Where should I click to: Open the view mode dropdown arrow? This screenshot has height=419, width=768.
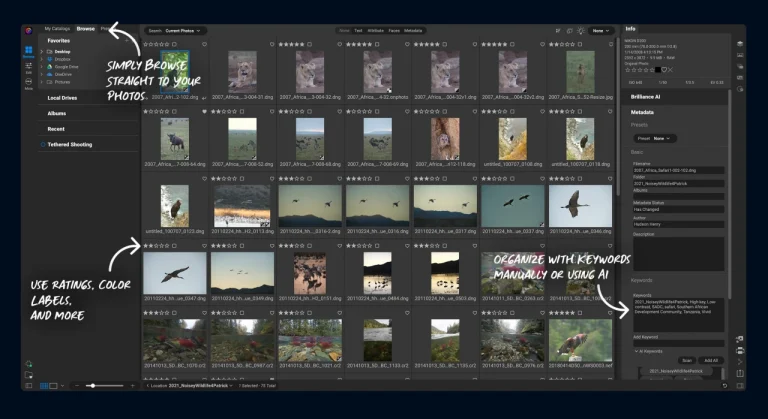pos(62,386)
